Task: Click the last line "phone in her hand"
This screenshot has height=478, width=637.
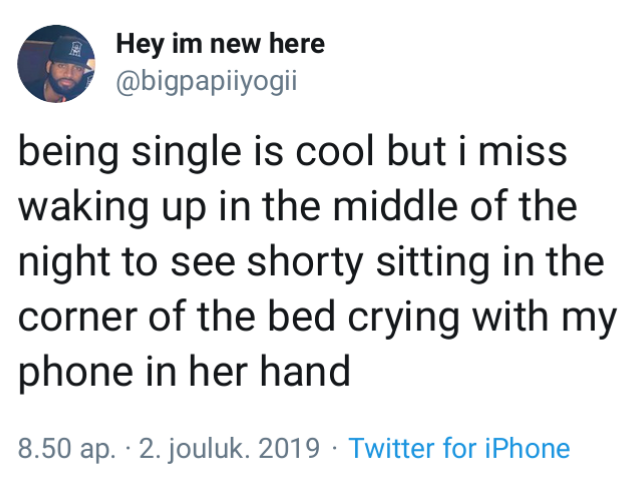Action: point(185,372)
